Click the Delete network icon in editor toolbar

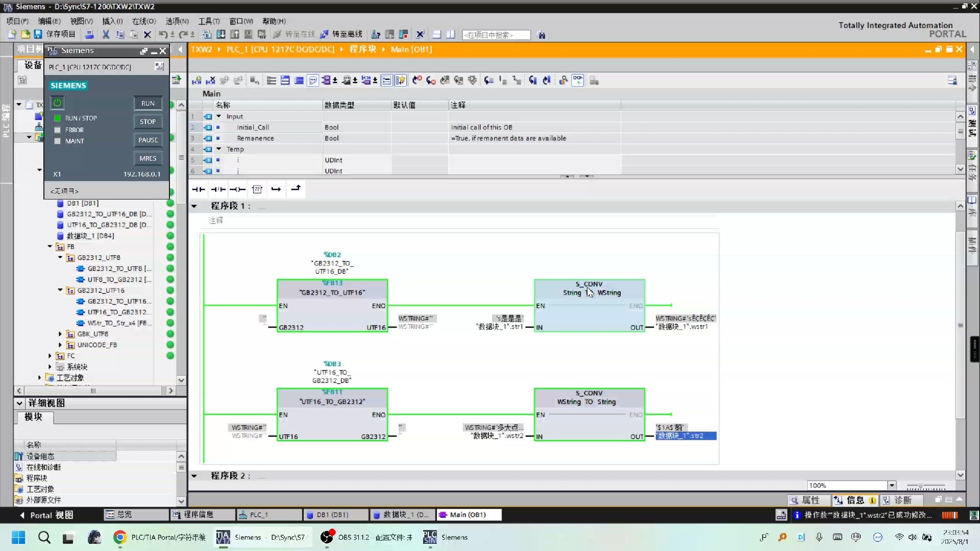[210, 80]
